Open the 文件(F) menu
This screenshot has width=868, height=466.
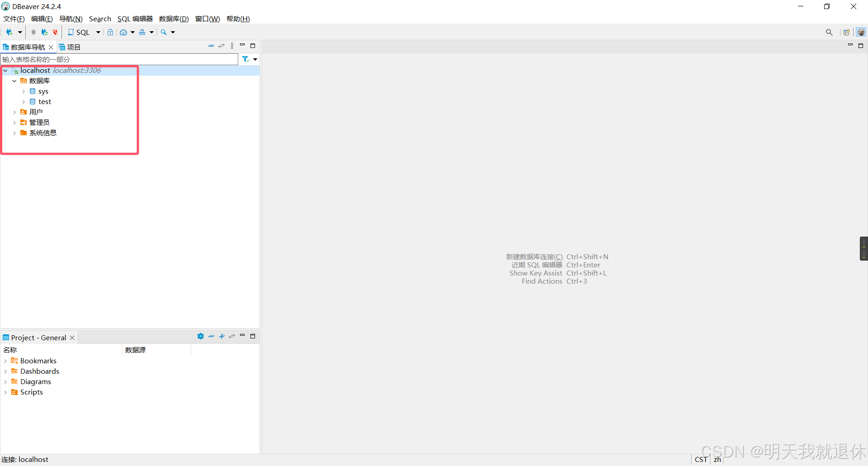tap(14, 19)
